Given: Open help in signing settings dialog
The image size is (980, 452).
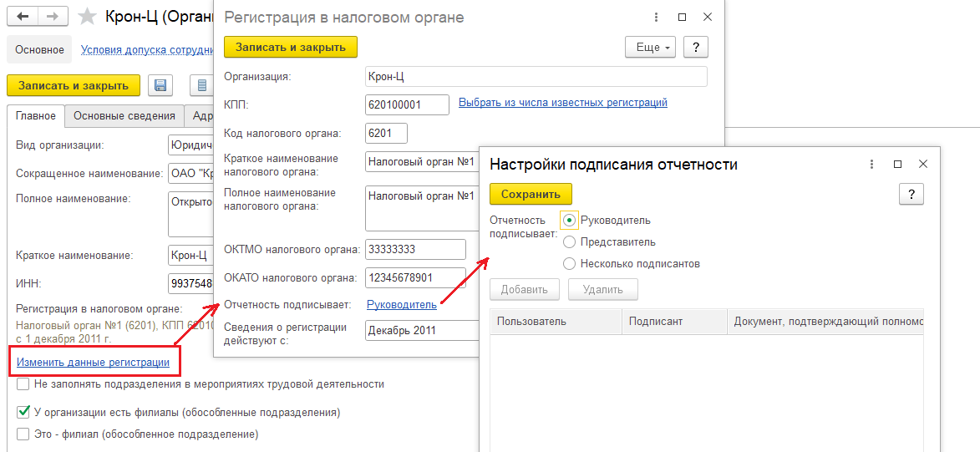Looking at the screenshot, I should [911, 194].
